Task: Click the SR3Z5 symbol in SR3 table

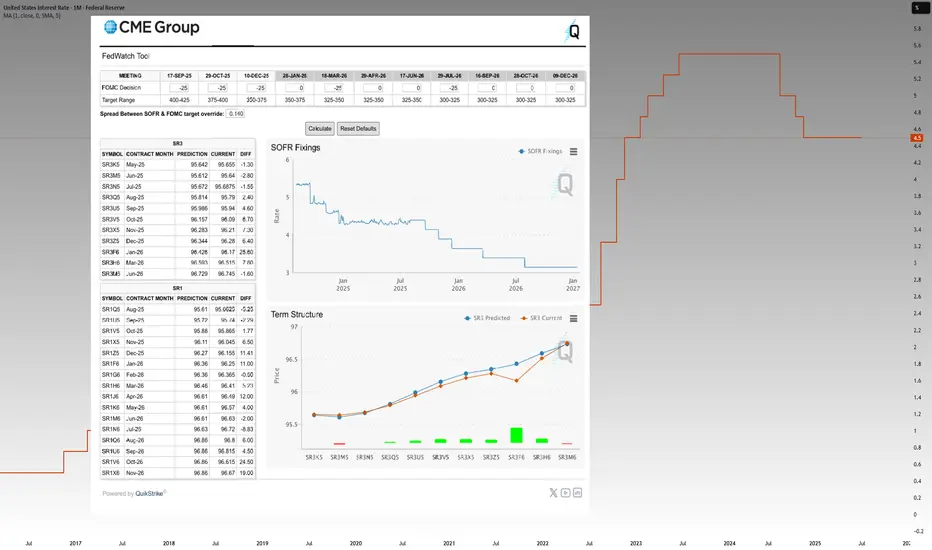Action: coord(111,241)
